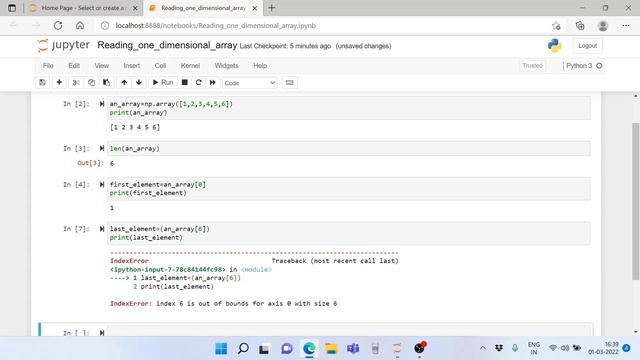640x360 pixels.
Task: Open Windows Start menu
Action: pos(221,349)
